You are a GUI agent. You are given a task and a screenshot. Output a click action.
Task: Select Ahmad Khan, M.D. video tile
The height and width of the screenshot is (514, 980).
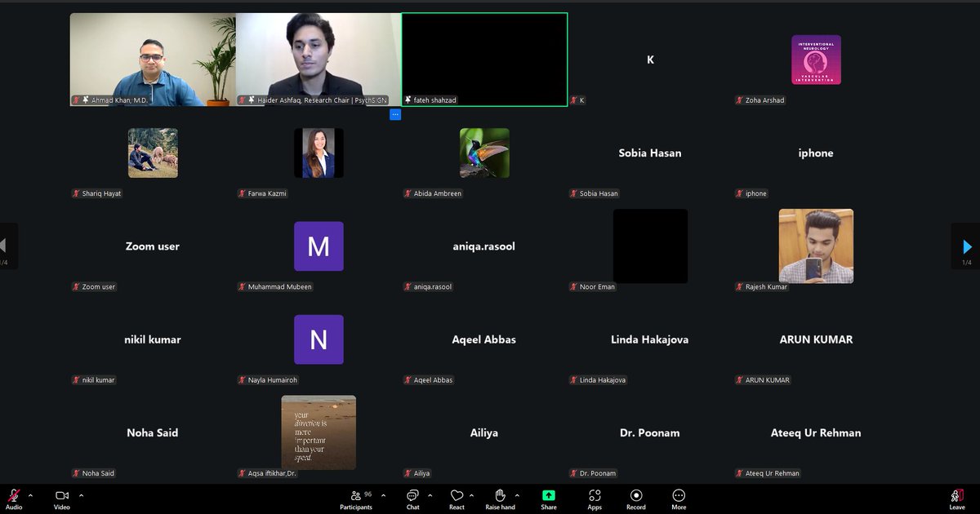pyautogui.click(x=153, y=60)
